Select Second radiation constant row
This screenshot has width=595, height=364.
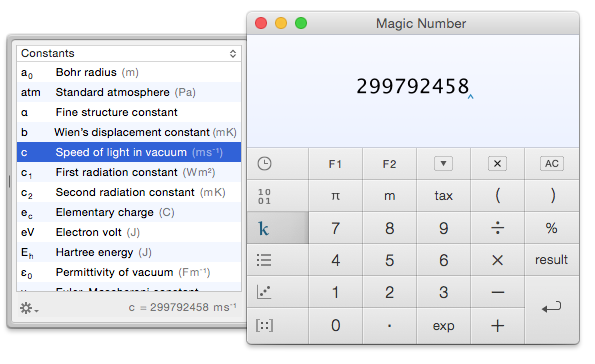pyautogui.click(x=129, y=192)
